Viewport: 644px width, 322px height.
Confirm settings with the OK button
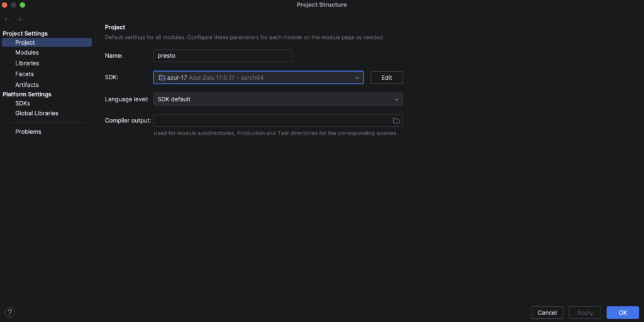(622, 313)
